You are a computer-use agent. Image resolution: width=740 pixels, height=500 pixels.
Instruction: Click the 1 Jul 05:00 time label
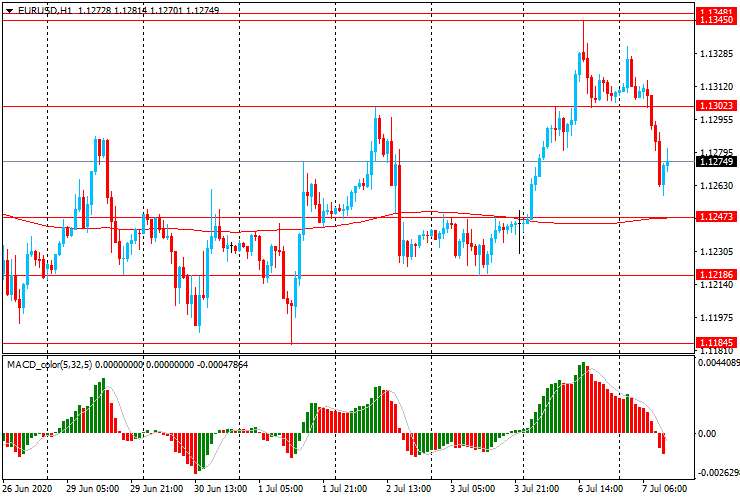[x=280, y=488]
